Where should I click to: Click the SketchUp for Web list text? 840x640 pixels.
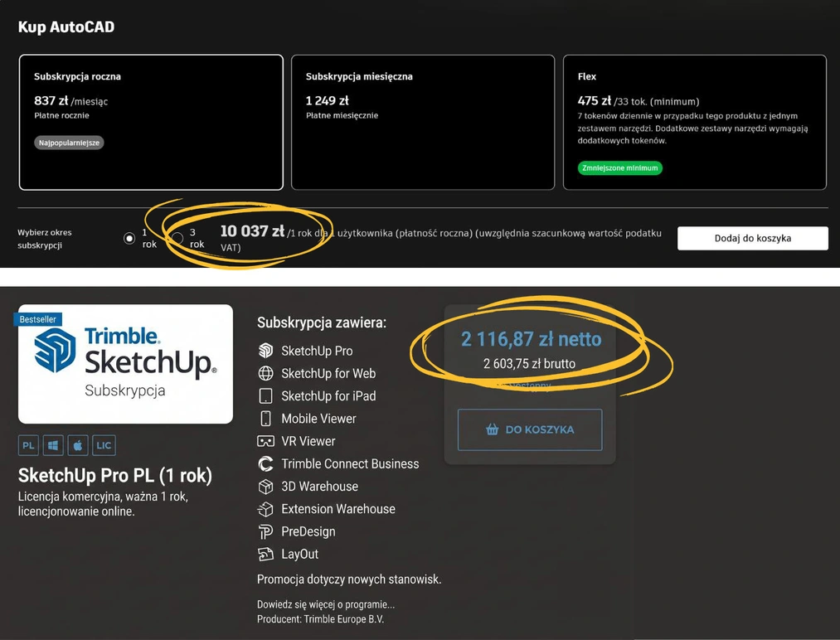[x=328, y=373]
